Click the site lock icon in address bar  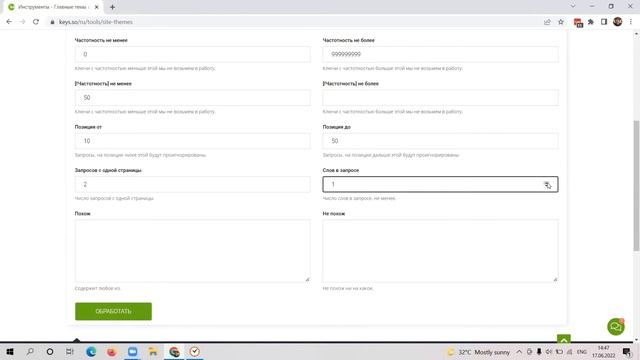coord(52,22)
